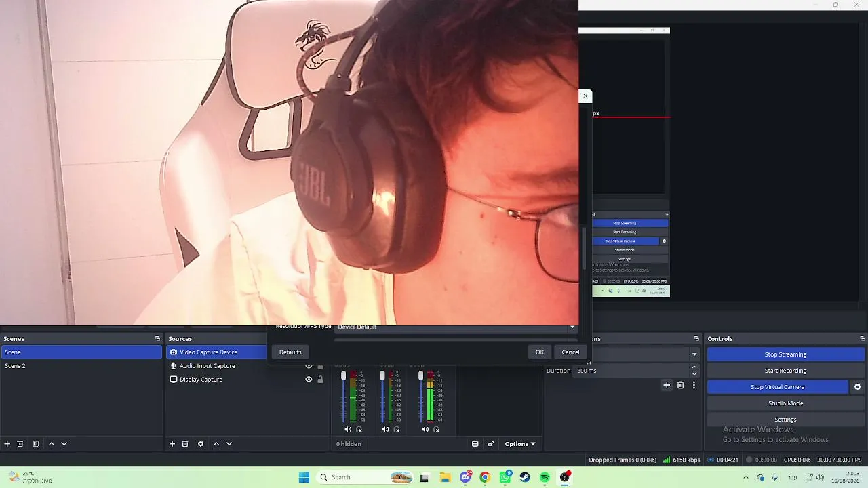Open source properties gear in Sources toolbar
This screenshot has width=868, height=488.
(x=201, y=444)
